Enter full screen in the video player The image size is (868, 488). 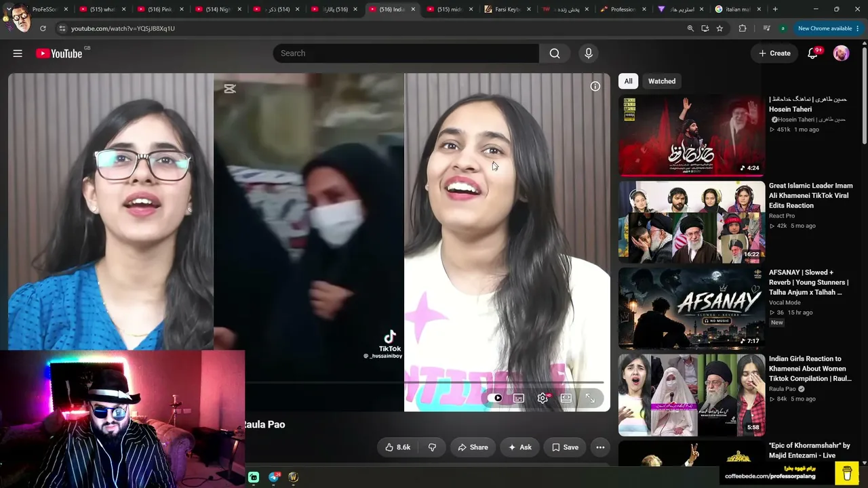[590, 399]
